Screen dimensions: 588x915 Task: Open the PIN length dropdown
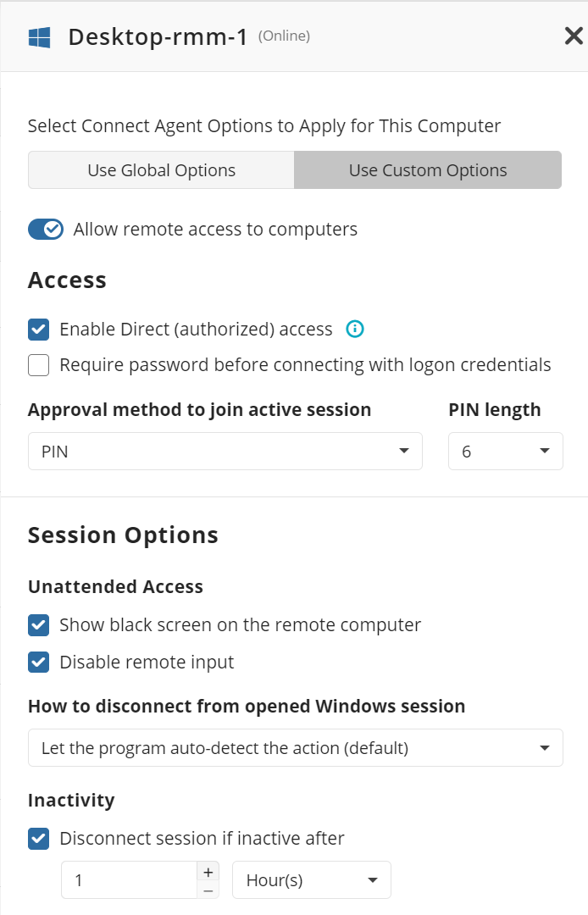coord(505,451)
